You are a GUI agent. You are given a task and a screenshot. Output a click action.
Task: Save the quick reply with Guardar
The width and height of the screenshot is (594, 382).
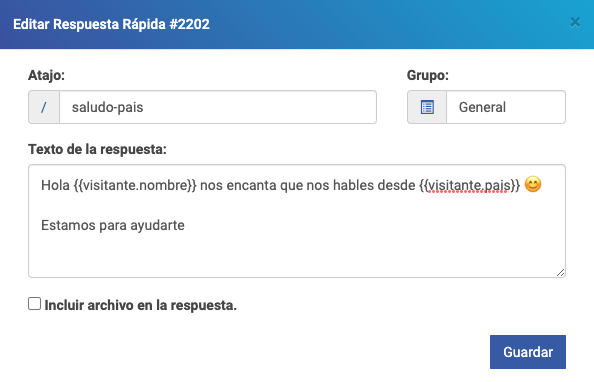point(528,352)
